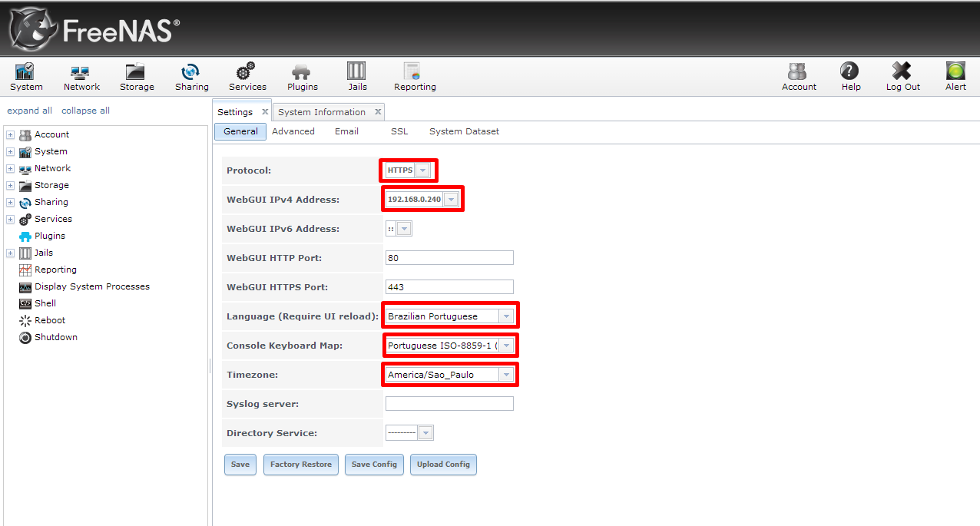Select the System Dataset sub-tab
Screen dimensions: 980x526
[464, 132]
